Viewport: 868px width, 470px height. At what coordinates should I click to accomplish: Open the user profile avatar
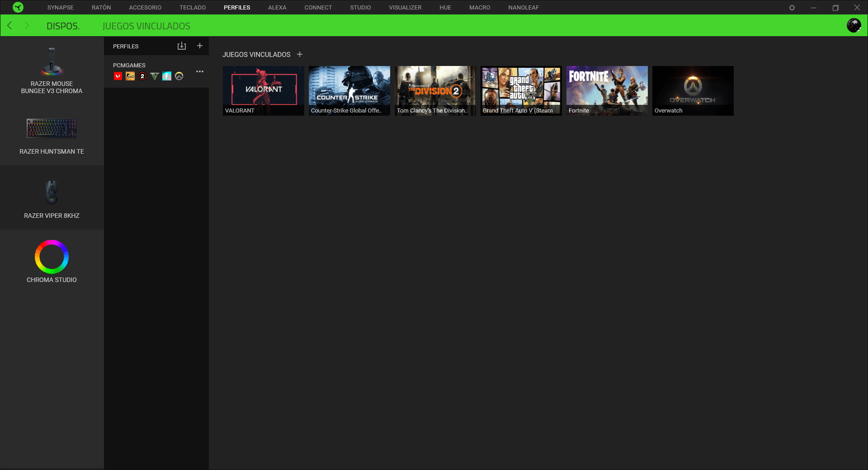854,25
